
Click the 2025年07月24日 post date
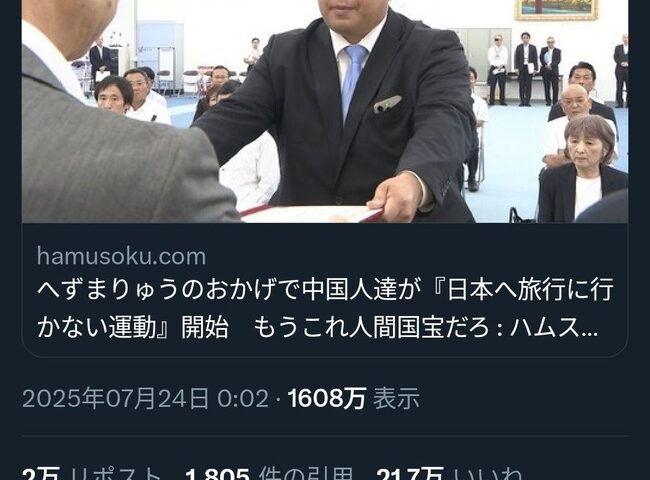115,399
